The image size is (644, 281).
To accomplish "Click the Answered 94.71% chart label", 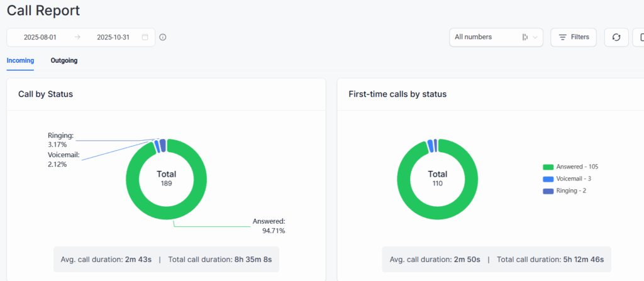I will pyautogui.click(x=269, y=226).
